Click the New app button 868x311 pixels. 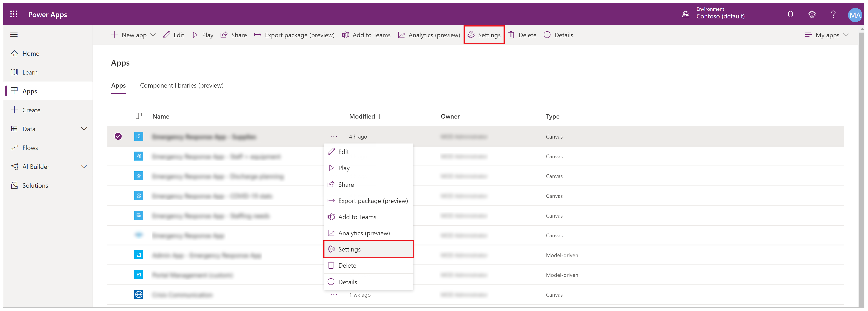pos(133,35)
